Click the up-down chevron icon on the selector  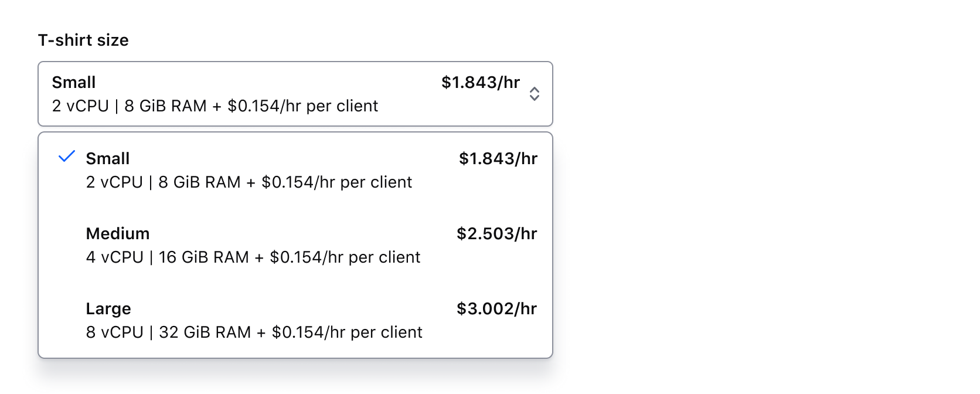click(x=535, y=94)
